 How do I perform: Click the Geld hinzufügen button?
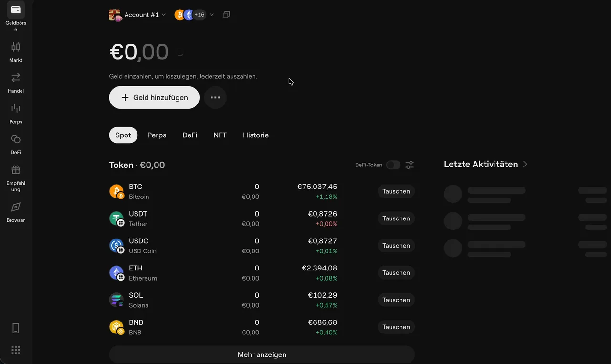click(x=154, y=97)
